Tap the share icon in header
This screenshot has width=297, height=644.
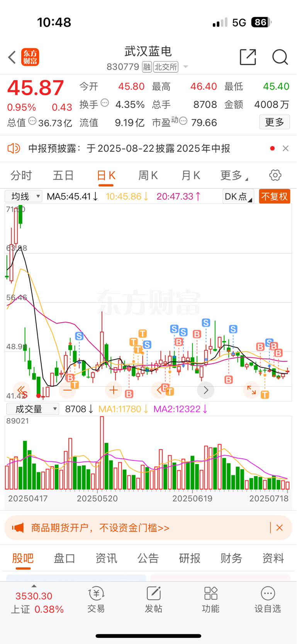pos(248,57)
